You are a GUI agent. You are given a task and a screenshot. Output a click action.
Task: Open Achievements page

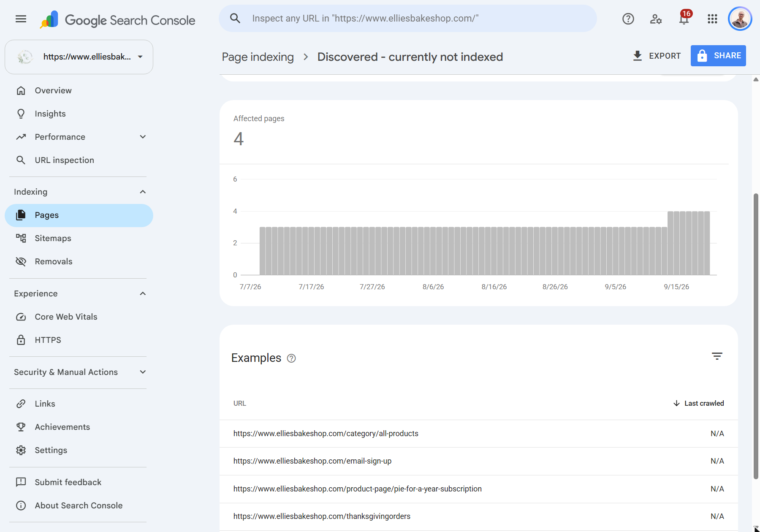[79, 427]
